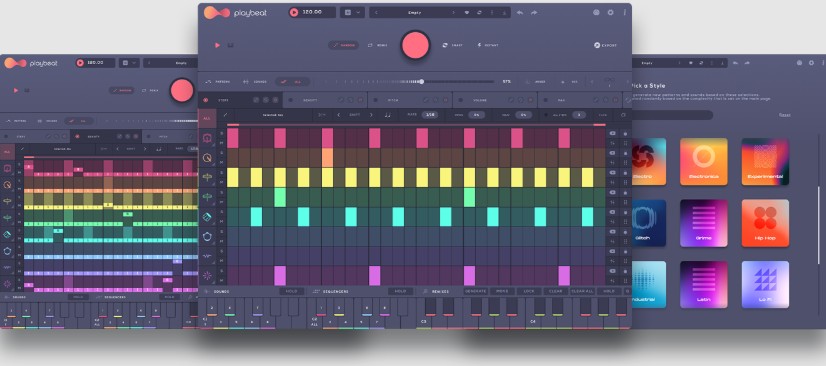
Task: Click the round icon left of center window's gear
Action: (596, 12)
